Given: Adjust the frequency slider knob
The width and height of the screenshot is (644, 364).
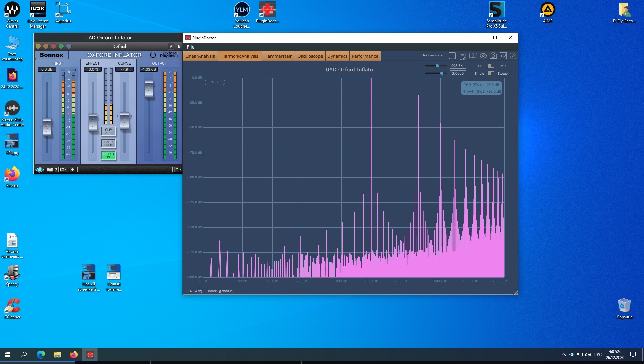Looking at the screenshot, I should tap(437, 66).
